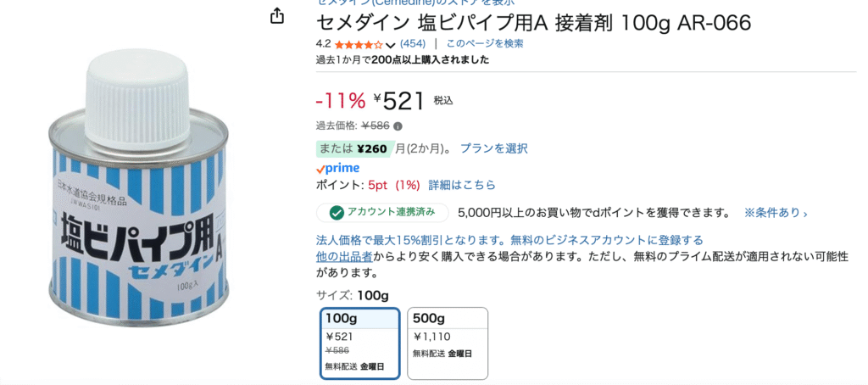Open the ※条件あり conditions expander
The width and height of the screenshot is (868, 385).
click(x=776, y=213)
